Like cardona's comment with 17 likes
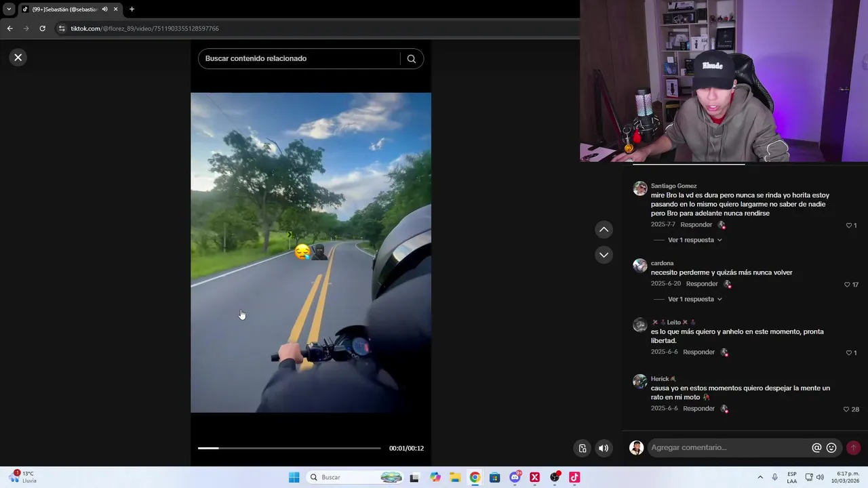The width and height of the screenshot is (868, 488). click(x=847, y=285)
